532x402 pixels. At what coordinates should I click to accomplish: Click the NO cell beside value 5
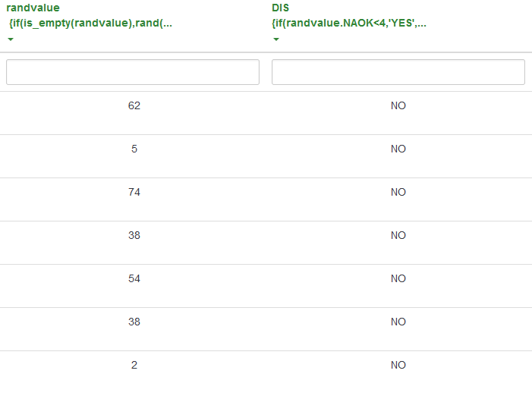[398, 149]
